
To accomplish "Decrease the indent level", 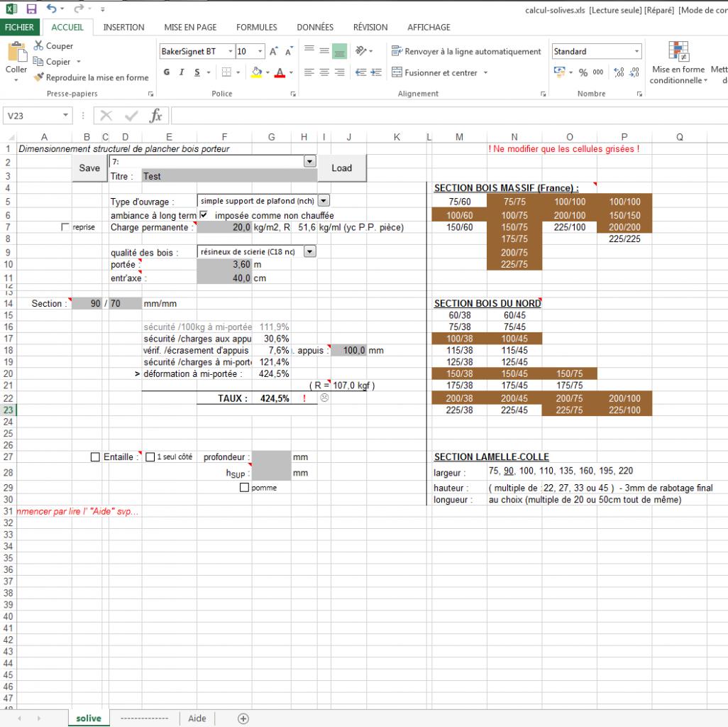I will point(360,72).
